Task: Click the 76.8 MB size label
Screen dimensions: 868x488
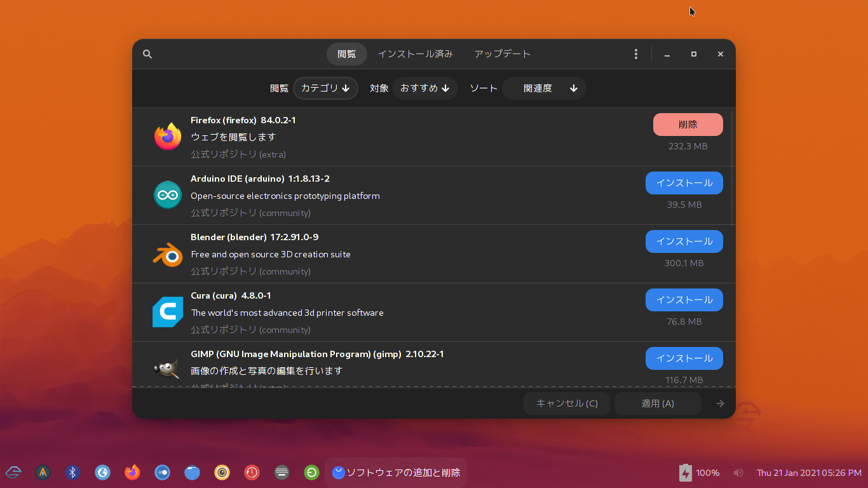Action: 684,322
